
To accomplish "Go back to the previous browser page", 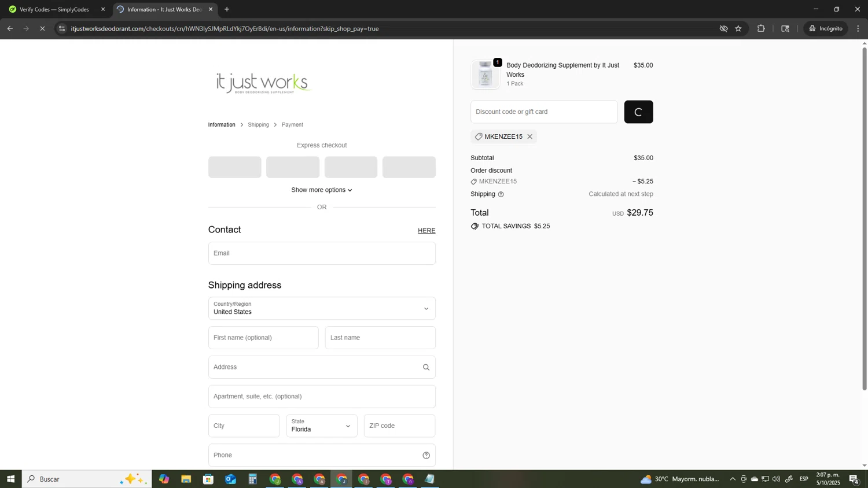I will tap(10, 28).
